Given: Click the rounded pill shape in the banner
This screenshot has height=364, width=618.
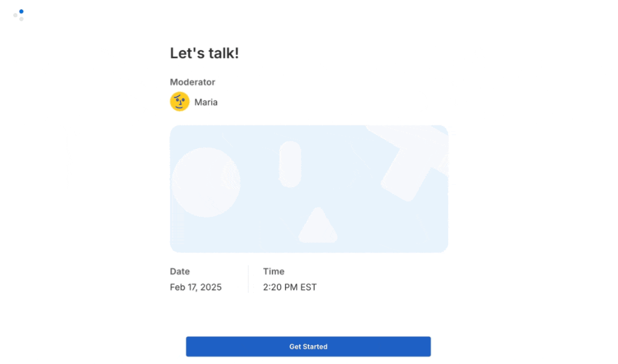Looking at the screenshot, I should [290, 164].
